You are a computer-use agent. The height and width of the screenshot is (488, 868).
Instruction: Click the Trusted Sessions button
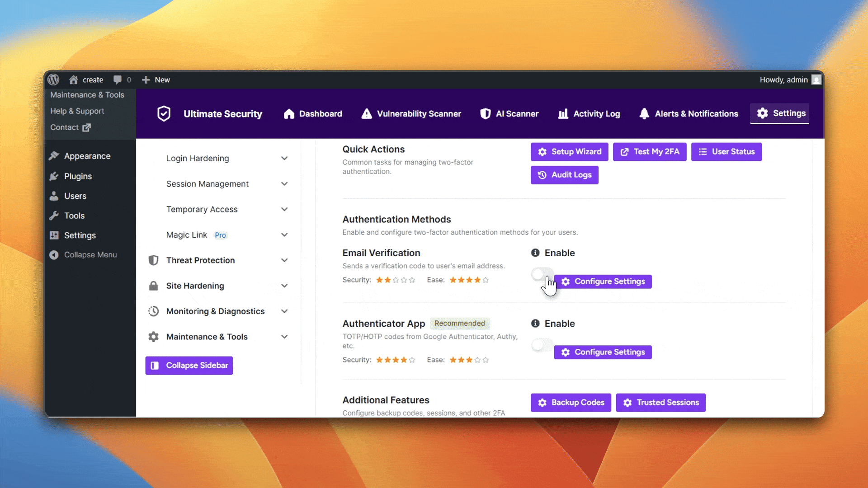[x=661, y=403]
